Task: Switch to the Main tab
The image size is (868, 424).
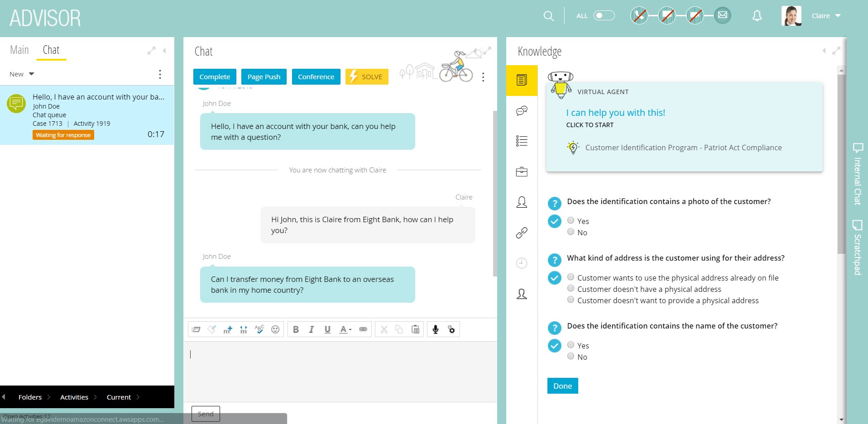Action: click(19, 50)
